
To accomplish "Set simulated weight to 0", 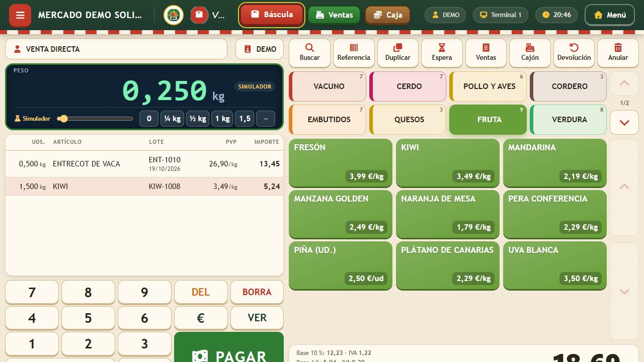I will pyautogui.click(x=149, y=119).
